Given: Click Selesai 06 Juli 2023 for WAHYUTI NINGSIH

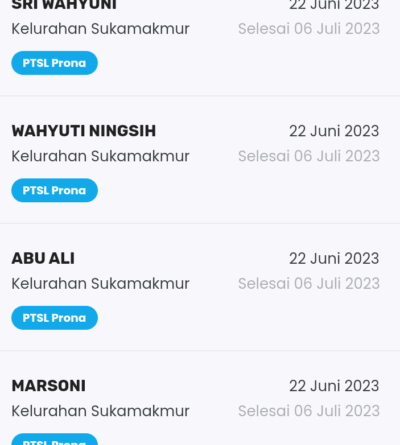Looking at the screenshot, I should [309, 156].
